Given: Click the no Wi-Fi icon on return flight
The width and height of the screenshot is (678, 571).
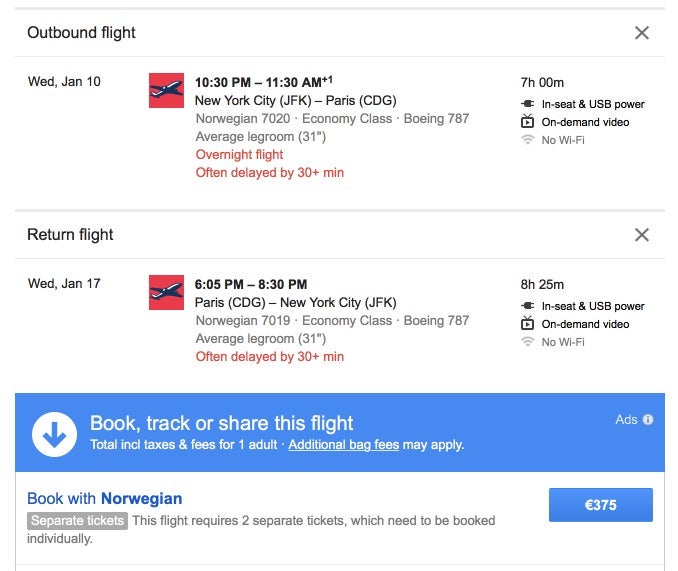Looking at the screenshot, I should coord(528,341).
